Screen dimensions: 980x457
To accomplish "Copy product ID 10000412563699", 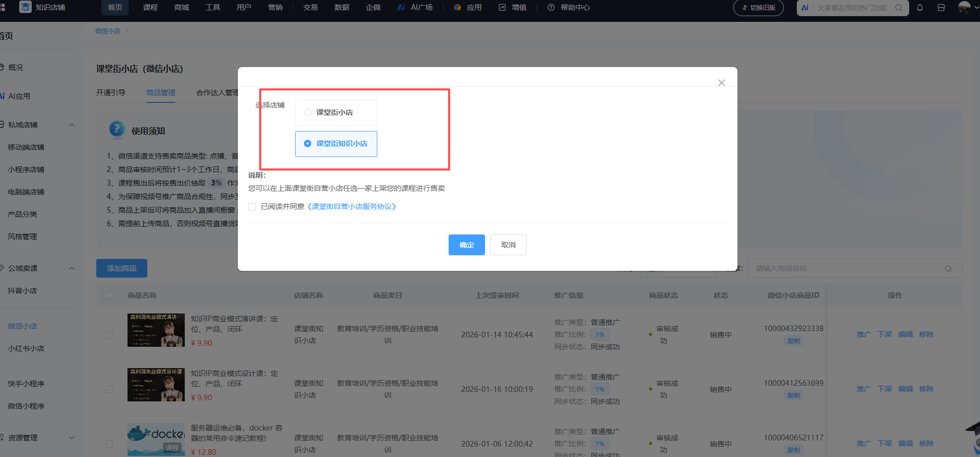I will 794,396.
